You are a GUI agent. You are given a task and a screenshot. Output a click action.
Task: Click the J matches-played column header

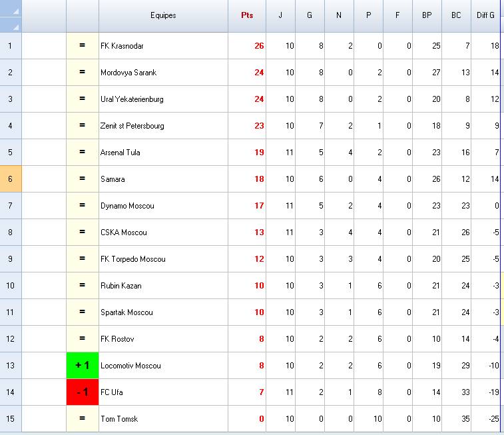click(280, 16)
